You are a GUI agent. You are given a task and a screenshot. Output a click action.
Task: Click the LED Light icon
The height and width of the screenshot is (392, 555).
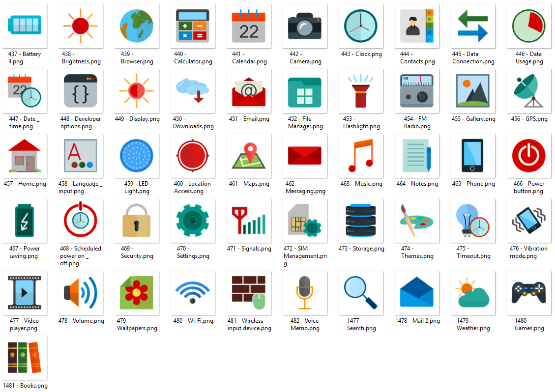click(x=137, y=156)
